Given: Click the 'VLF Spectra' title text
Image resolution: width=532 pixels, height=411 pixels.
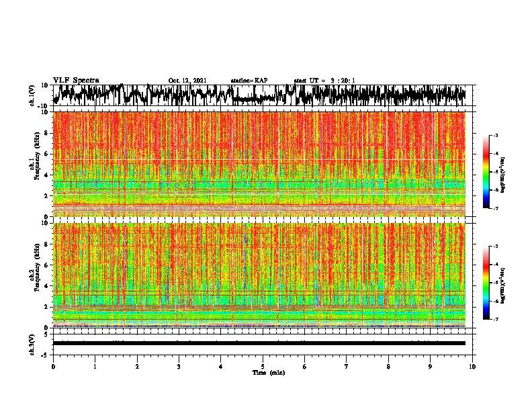Looking at the screenshot, I should tap(76, 81).
